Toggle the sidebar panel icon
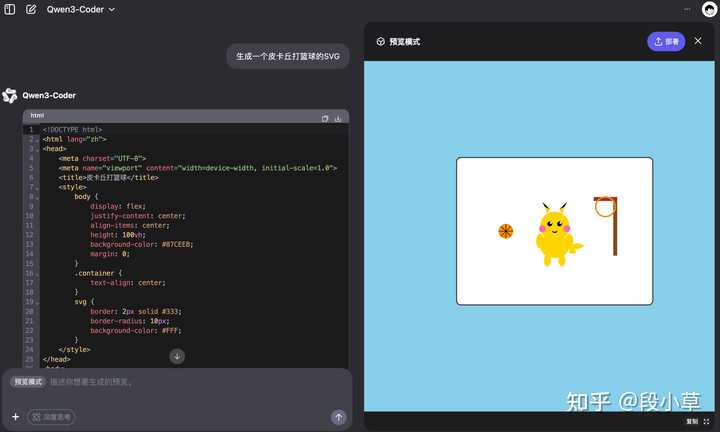720x432 pixels. tap(10, 9)
